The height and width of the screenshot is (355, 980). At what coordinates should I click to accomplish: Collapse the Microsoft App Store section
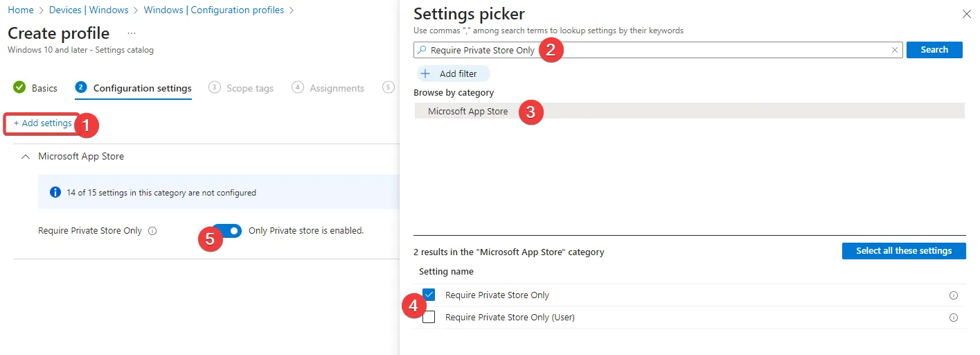click(x=26, y=157)
